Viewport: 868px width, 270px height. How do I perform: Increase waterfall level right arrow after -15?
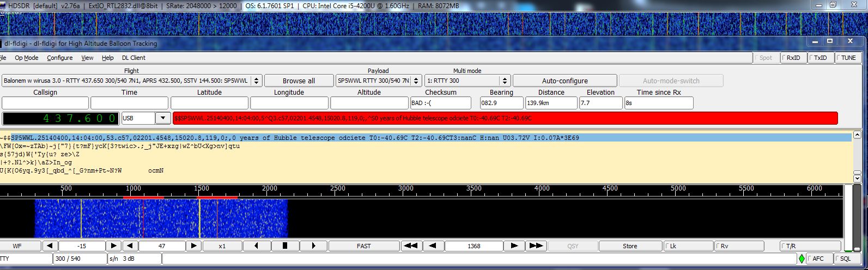pyautogui.click(x=113, y=246)
